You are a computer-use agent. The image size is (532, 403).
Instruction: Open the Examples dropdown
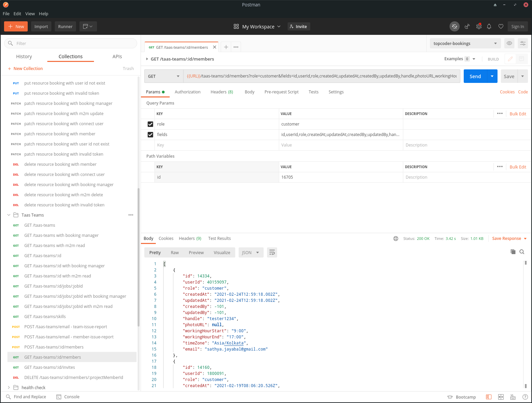click(460, 59)
